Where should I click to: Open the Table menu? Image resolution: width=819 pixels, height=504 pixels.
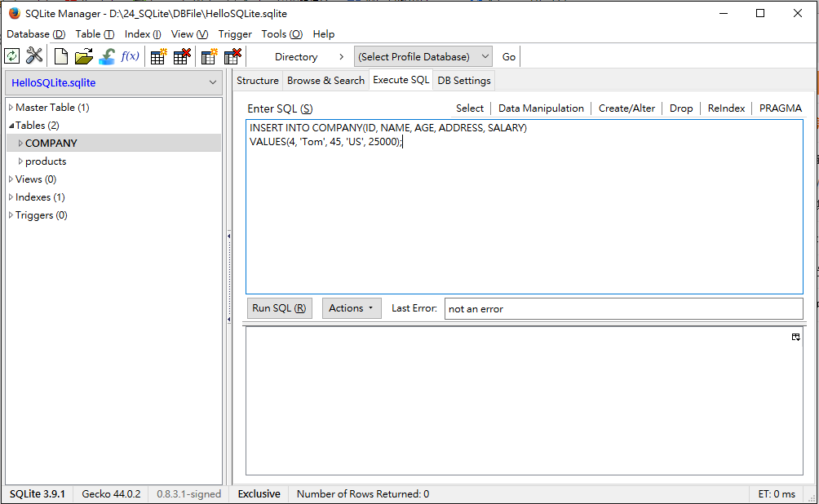95,34
